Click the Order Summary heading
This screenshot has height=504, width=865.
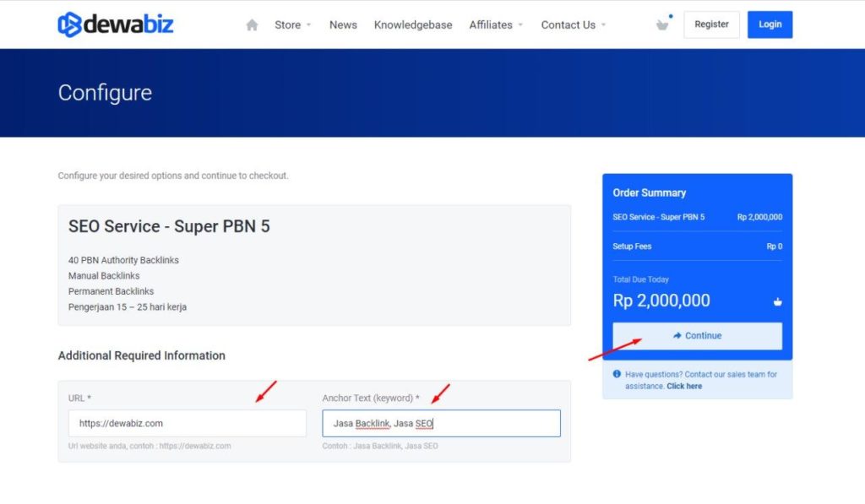649,192
